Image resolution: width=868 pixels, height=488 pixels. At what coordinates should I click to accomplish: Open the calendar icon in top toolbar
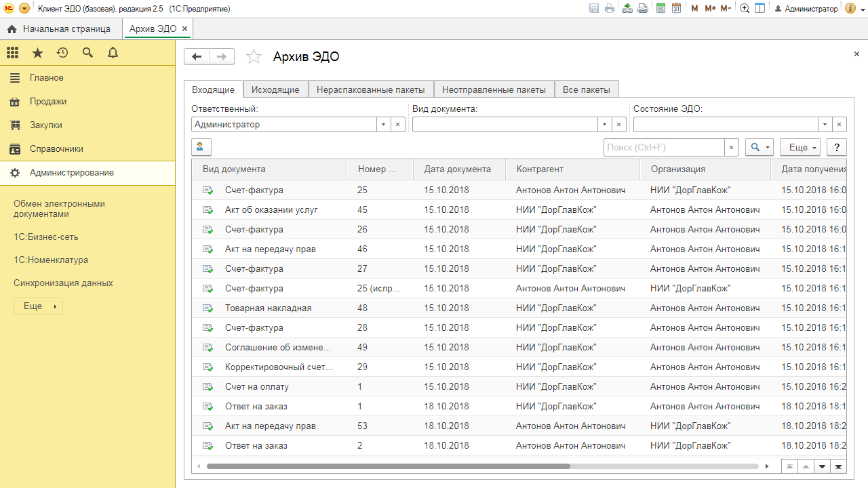pos(676,9)
